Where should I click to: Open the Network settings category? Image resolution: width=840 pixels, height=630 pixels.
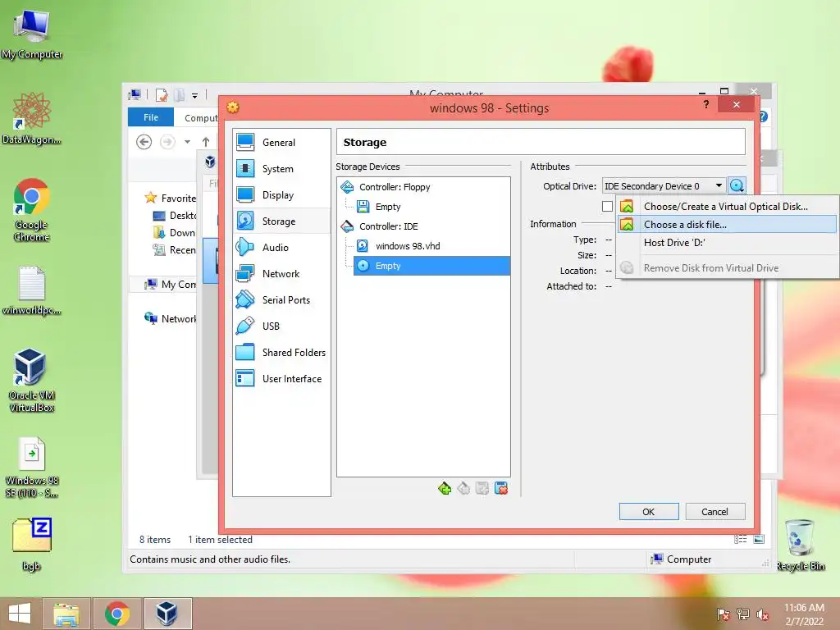(281, 274)
